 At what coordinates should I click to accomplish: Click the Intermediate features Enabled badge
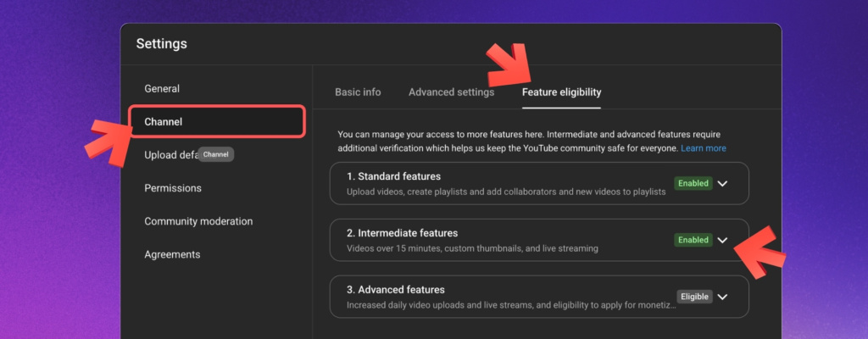[x=693, y=240]
